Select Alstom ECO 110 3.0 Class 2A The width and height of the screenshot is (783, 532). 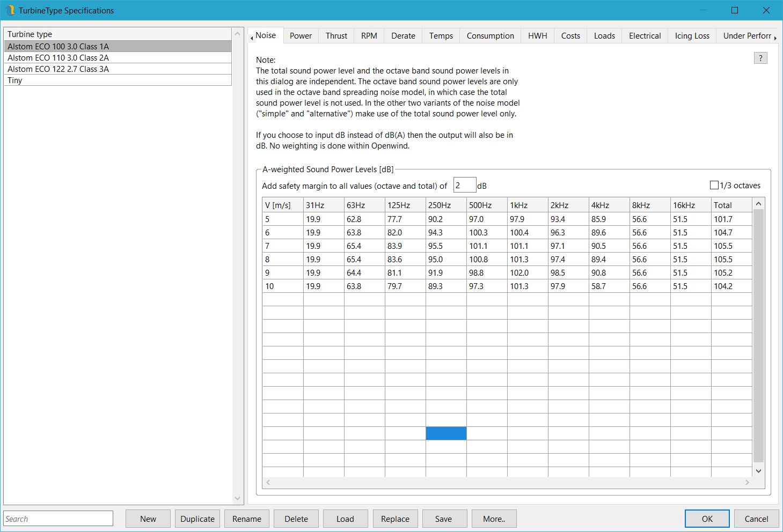click(x=58, y=58)
